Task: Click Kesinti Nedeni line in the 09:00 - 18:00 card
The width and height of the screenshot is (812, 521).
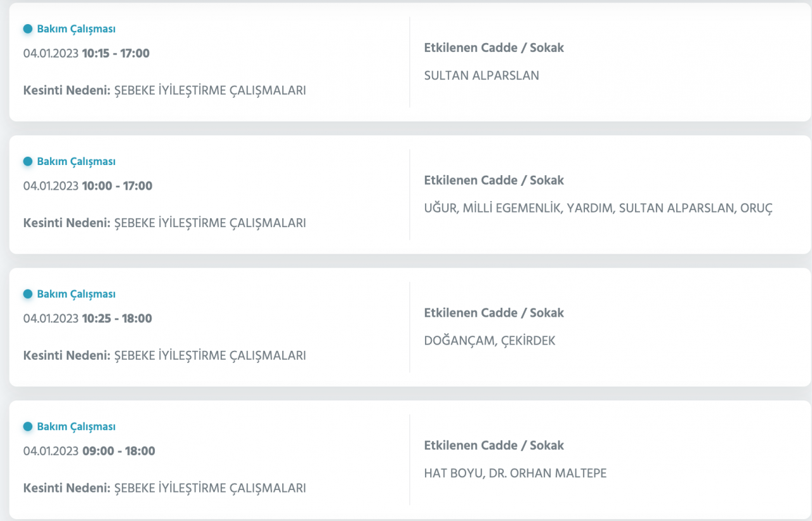Action: tap(164, 488)
